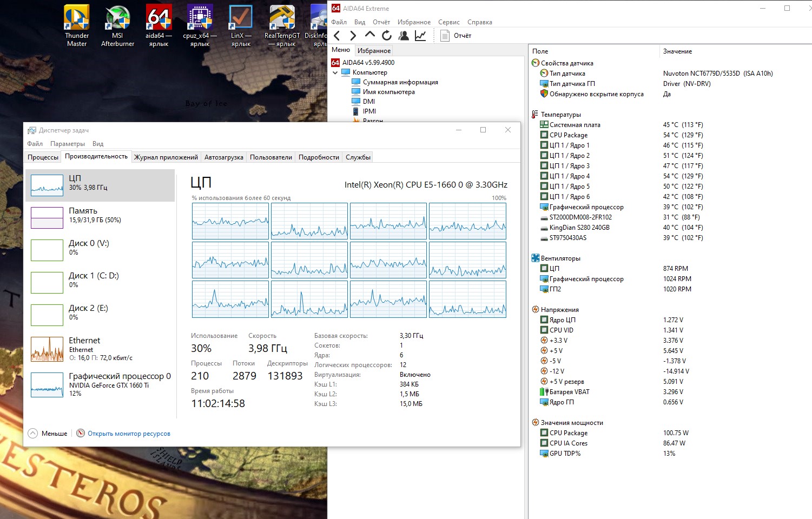Viewport: 812px width, 519px height.
Task: Collapse Task Manager with the Меньше button
Action: pyautogui.click(x=48, y=434)
